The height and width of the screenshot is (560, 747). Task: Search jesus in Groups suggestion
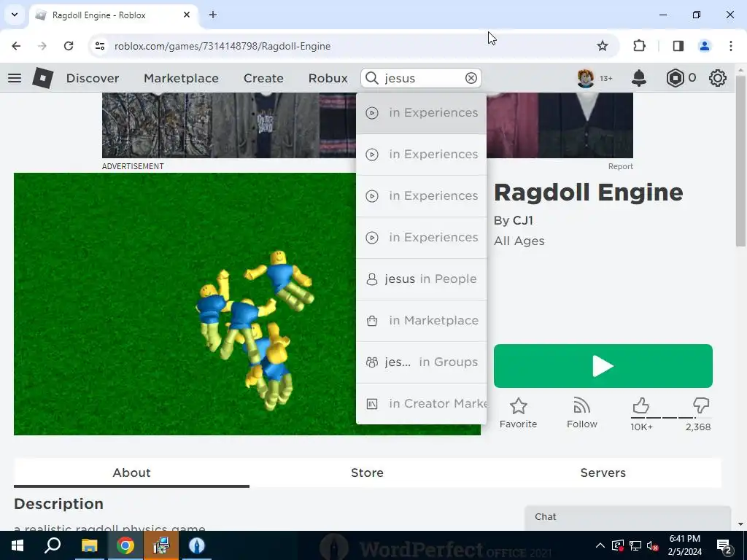tap(421, 362)
